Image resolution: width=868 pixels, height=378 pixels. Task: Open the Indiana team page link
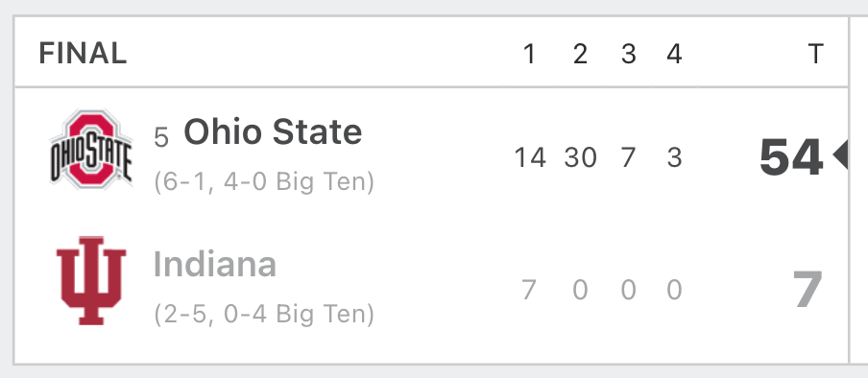pos(215,265)
